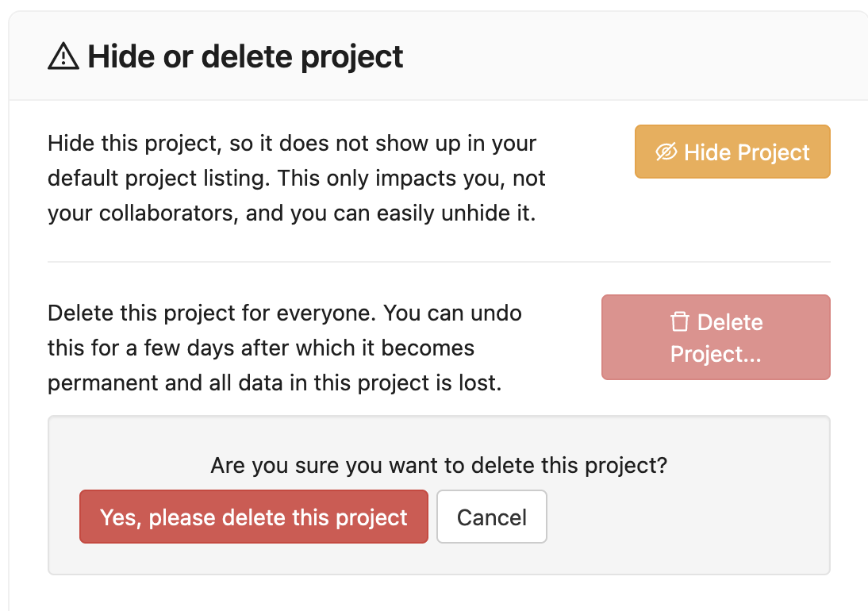Confirm with Yes, please delete this project

pos(253,517)
